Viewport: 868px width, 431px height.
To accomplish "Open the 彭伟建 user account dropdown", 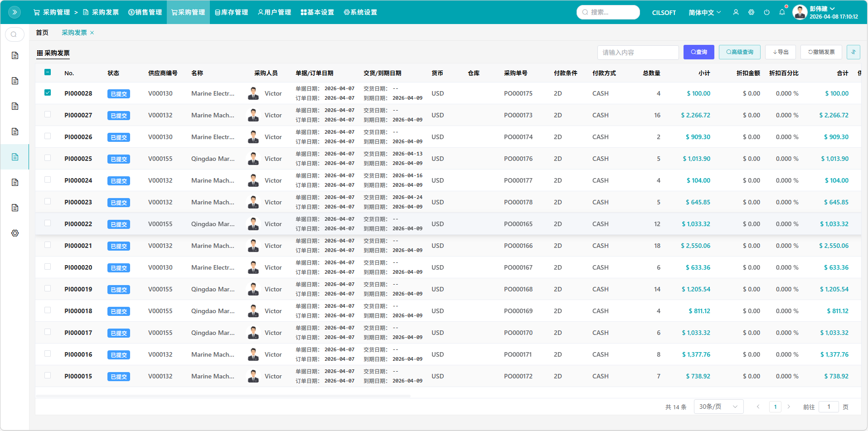I will (x=822, y=9).
